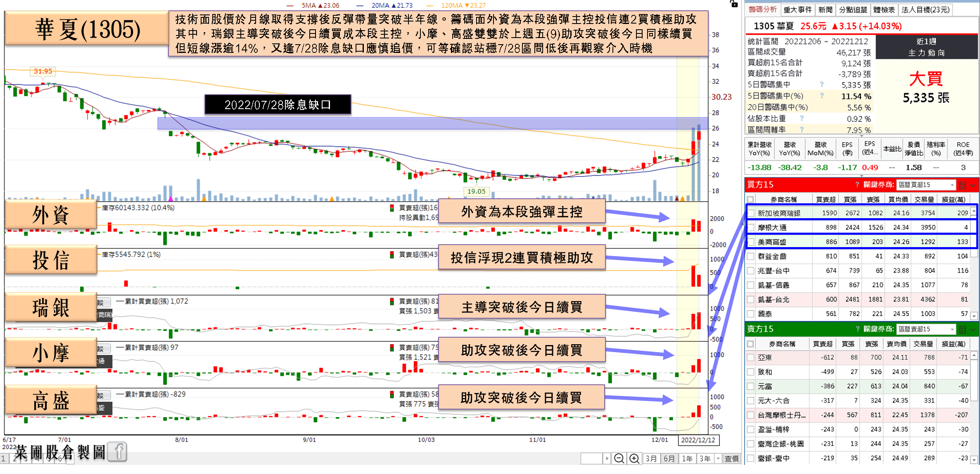Screen dimensions: 980x474
Task: Open the 體檢表 tab
Action: pyautogui.click(x=884, y=10)
